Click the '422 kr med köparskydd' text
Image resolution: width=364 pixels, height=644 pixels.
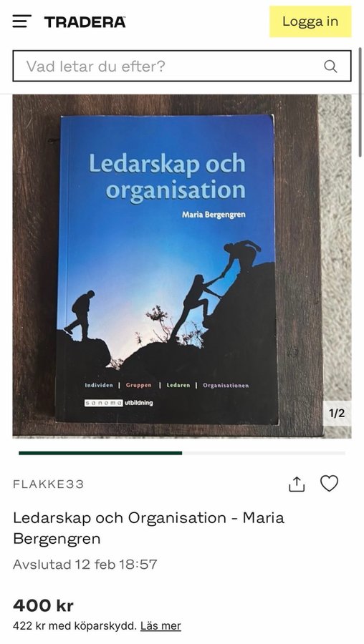[x=75, y=626]
